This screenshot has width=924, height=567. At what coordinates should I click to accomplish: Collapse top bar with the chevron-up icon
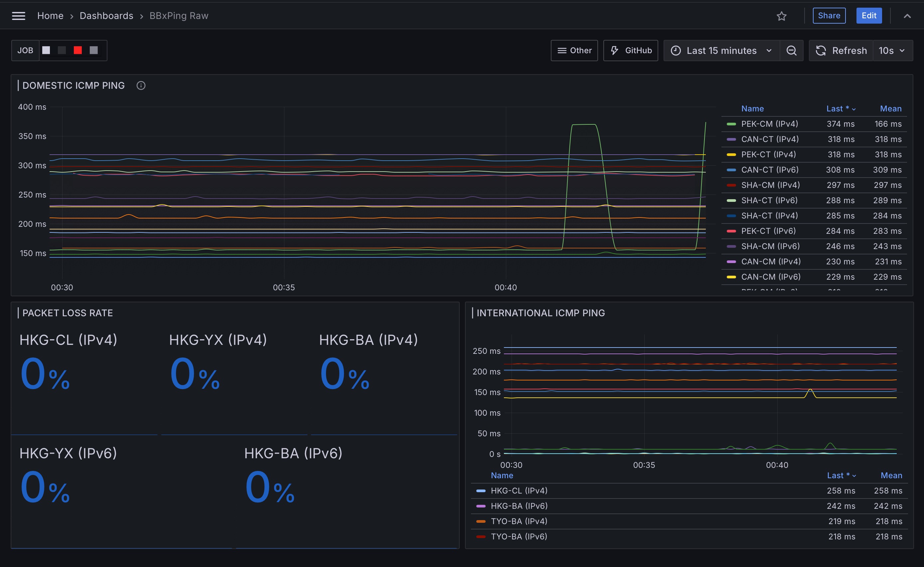[907, 16]
